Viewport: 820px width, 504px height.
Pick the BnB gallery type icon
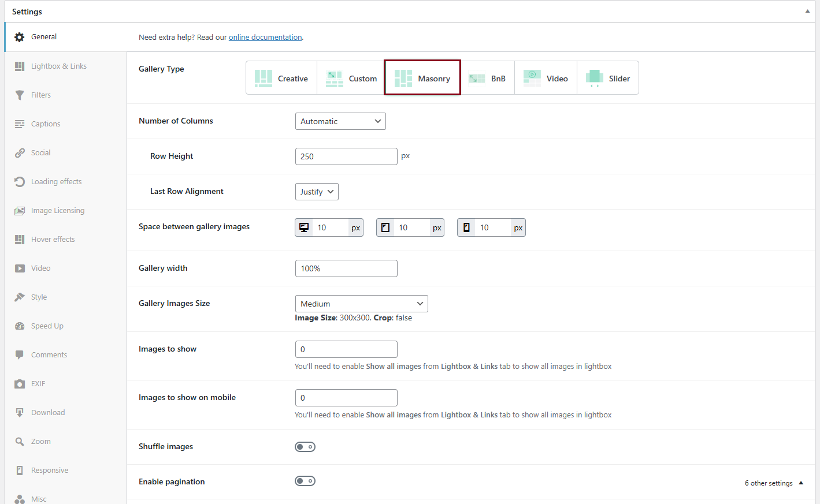477,79
